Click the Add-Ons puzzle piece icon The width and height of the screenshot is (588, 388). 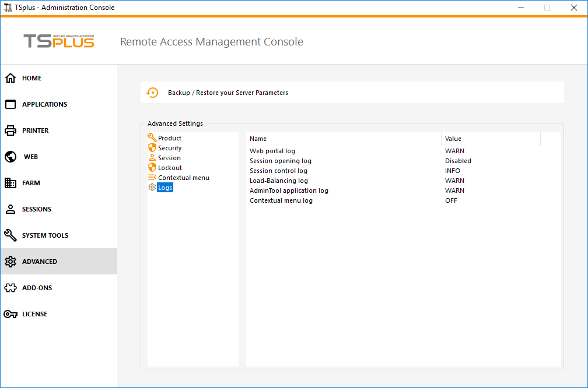(10, 288)
